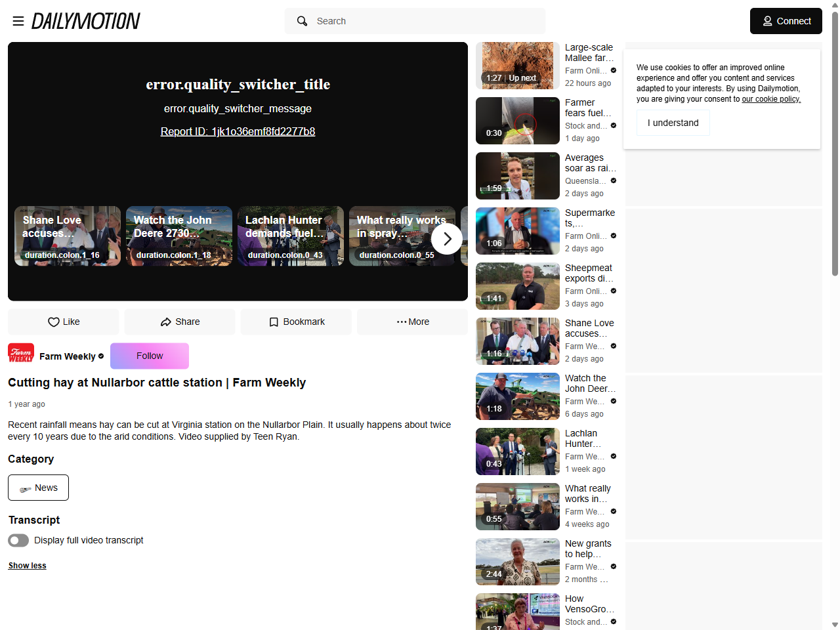Open the hamburger menu icon
The width and height of the screenshot is (840, 630).
[18, 21]
